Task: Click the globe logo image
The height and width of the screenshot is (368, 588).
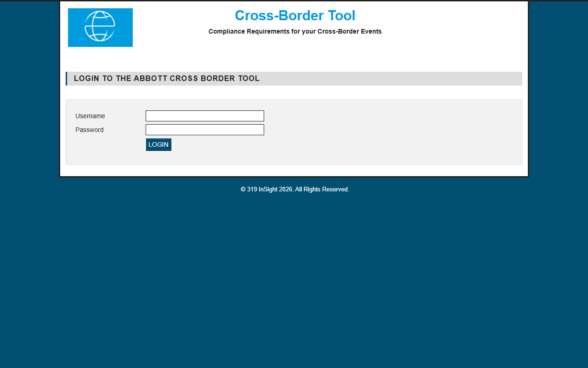Action: pos(100,28)
